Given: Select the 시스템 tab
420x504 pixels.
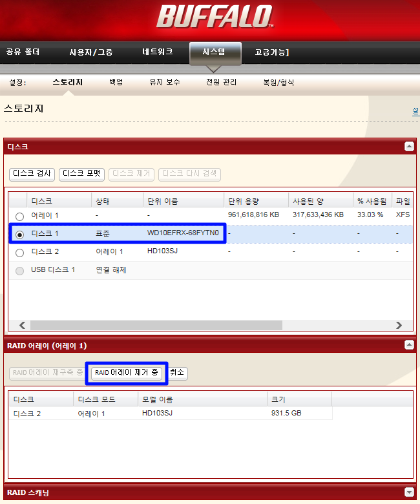Looking at the screenshot, I should pyautogui.click(x=215, y=54).
